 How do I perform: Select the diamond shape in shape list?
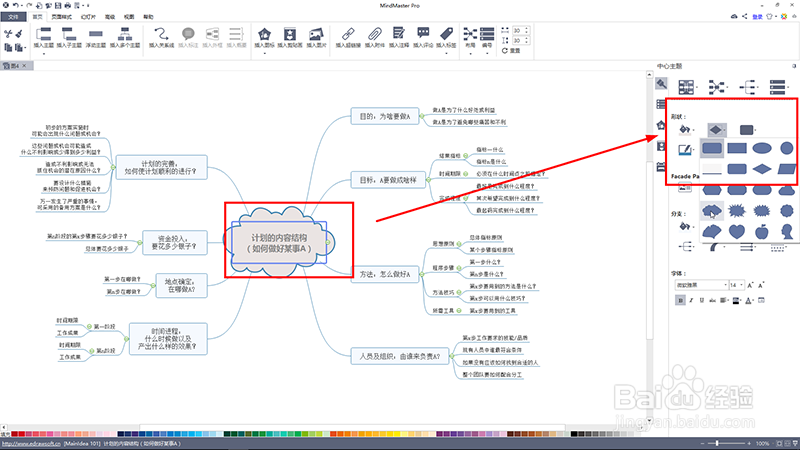click(762, 169)
